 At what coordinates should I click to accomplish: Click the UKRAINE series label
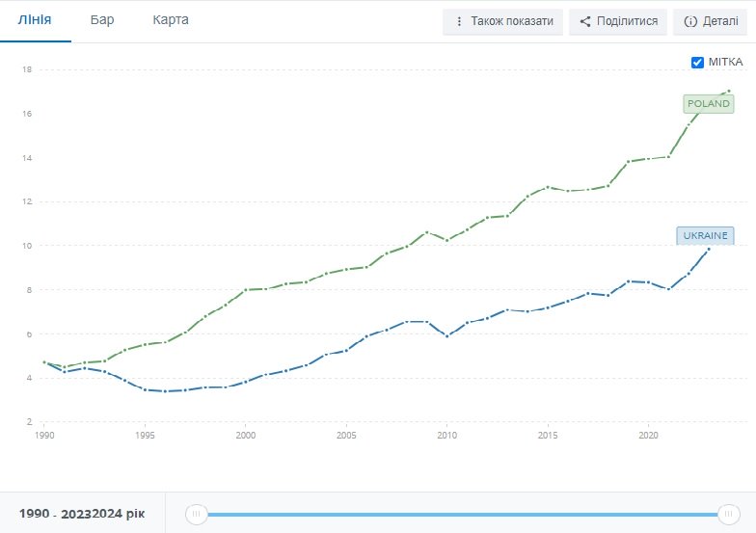click(x=706, y=235)
